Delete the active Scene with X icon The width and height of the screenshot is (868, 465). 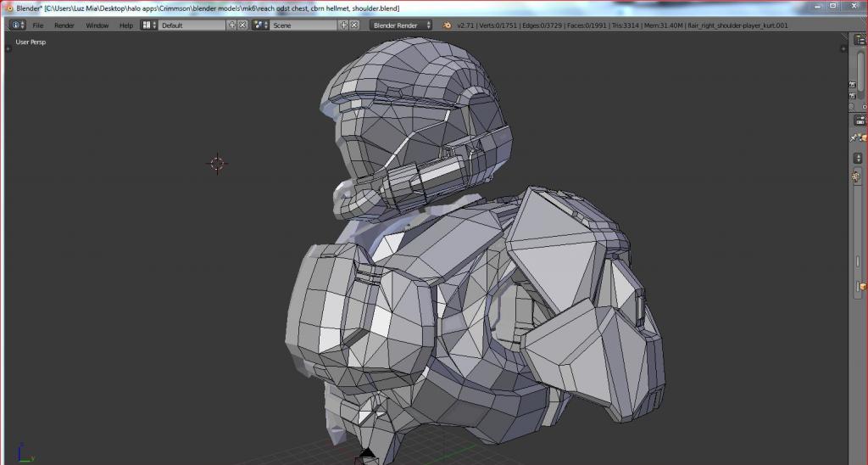pyautogui.click(x=354, y=25)
